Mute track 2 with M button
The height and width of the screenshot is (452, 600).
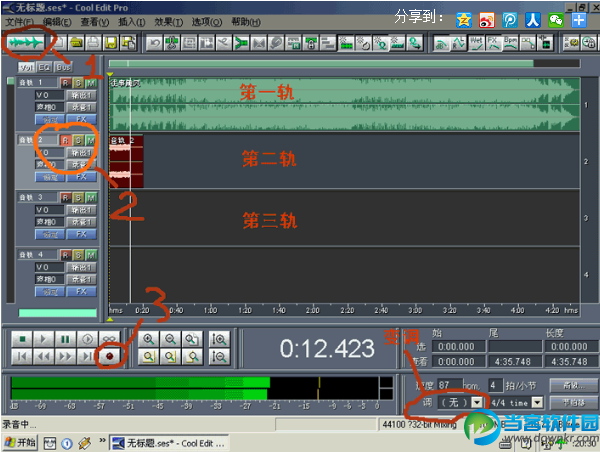[x=91, y=140]
